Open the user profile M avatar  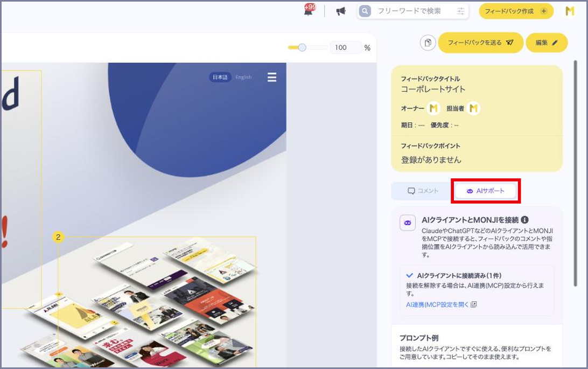(x=570, y=11)
